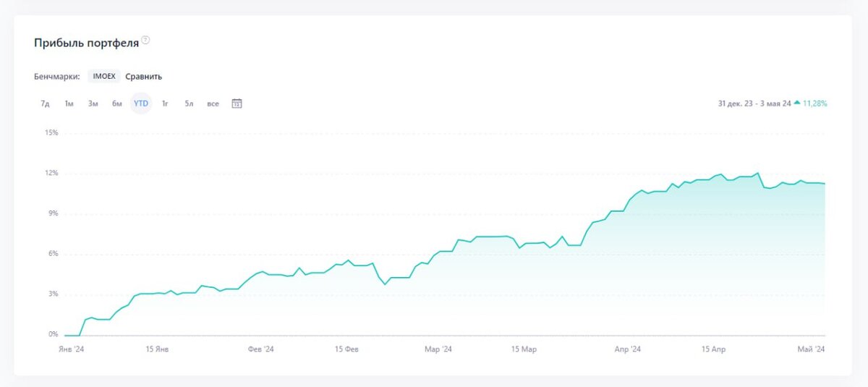Image resolution: width=868 pixels, height=387 pixels.
Task: Click the active YTD period tab
Action: (141, 103)
